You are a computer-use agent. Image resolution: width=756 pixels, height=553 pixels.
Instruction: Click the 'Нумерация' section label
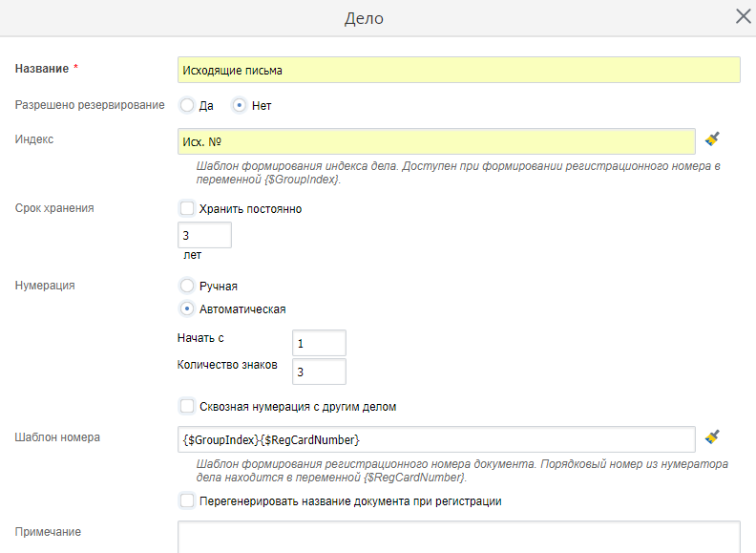[45, 285]
